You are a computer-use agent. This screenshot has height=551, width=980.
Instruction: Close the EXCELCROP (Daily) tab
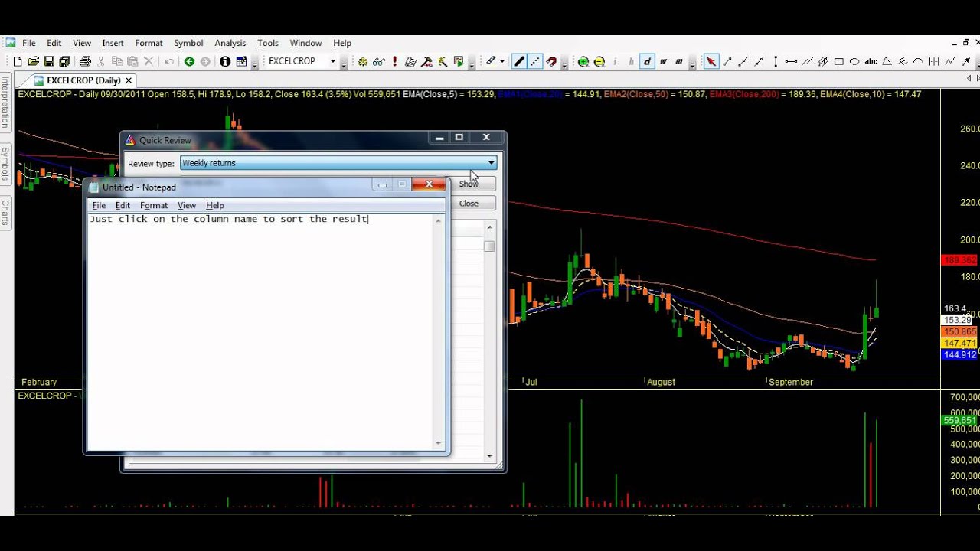[x=129, y=80]
